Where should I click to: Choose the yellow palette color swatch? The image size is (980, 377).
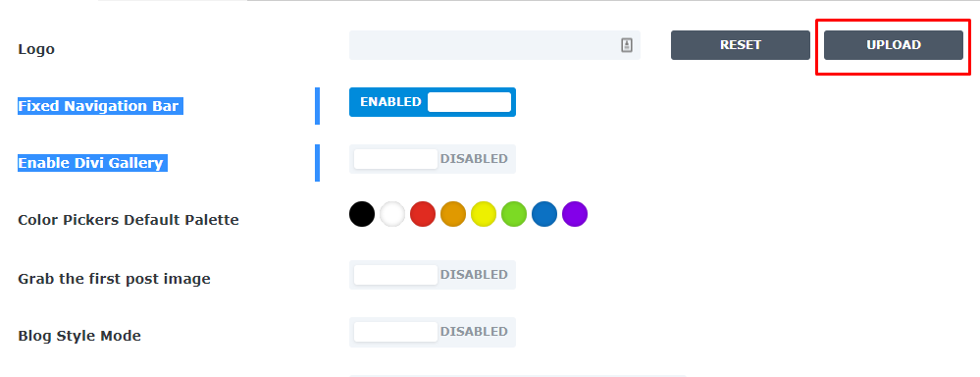pos(484,214)
